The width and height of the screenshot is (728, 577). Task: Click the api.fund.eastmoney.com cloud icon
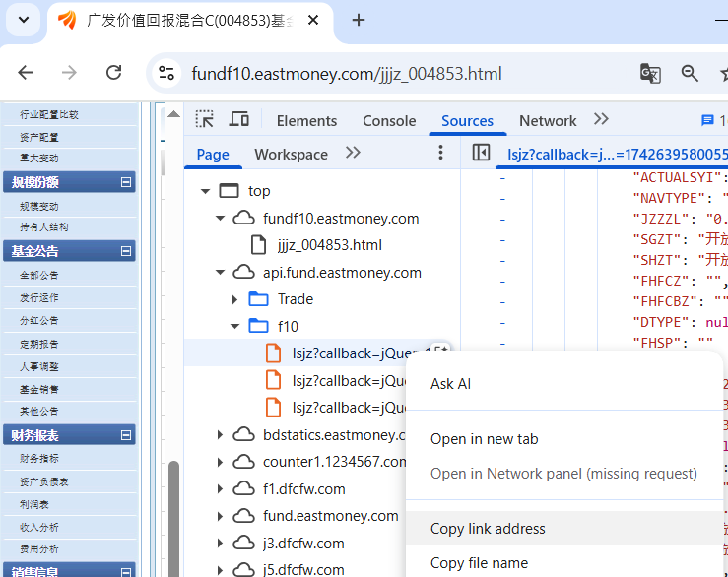click(243, 272)
